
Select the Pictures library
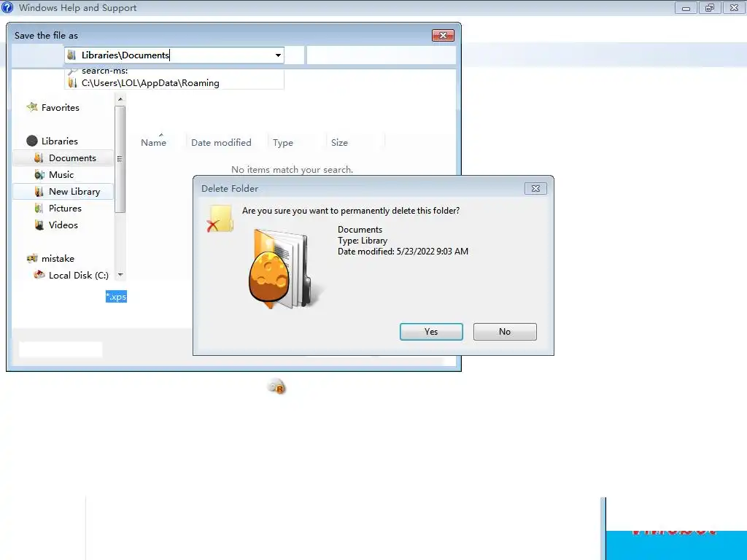click(x=65, y=208)
